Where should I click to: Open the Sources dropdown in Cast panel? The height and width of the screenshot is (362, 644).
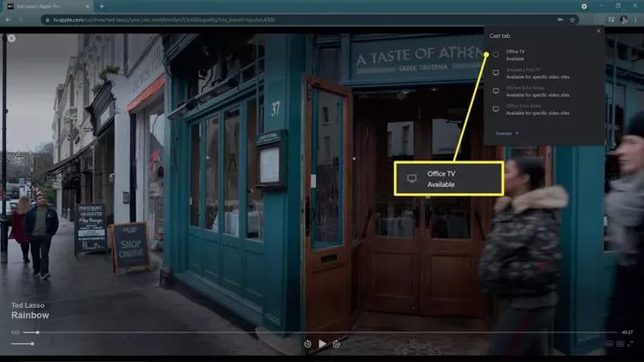coord(507,133)
